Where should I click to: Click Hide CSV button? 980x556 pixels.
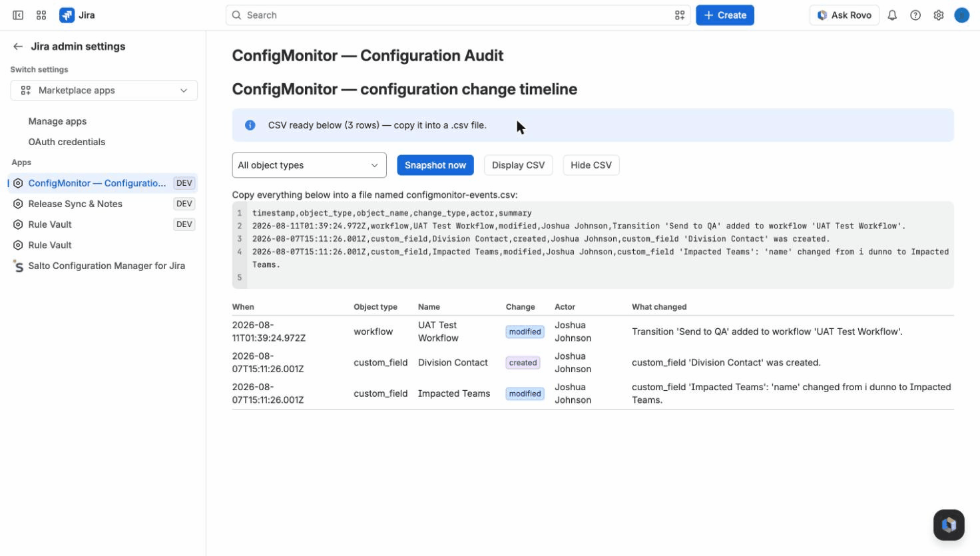(591, 165)
